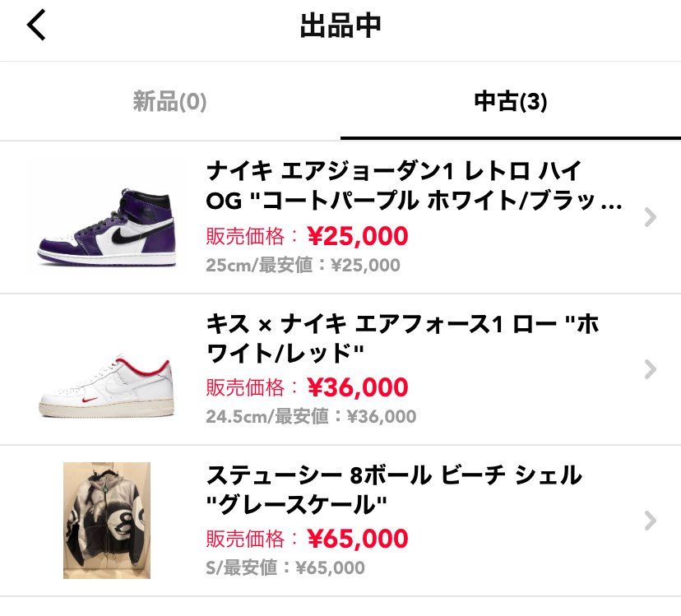Open the Air Jordan 1 shoe thumbnail
Viewport: 681px width, 616px height.
point(106,217)
